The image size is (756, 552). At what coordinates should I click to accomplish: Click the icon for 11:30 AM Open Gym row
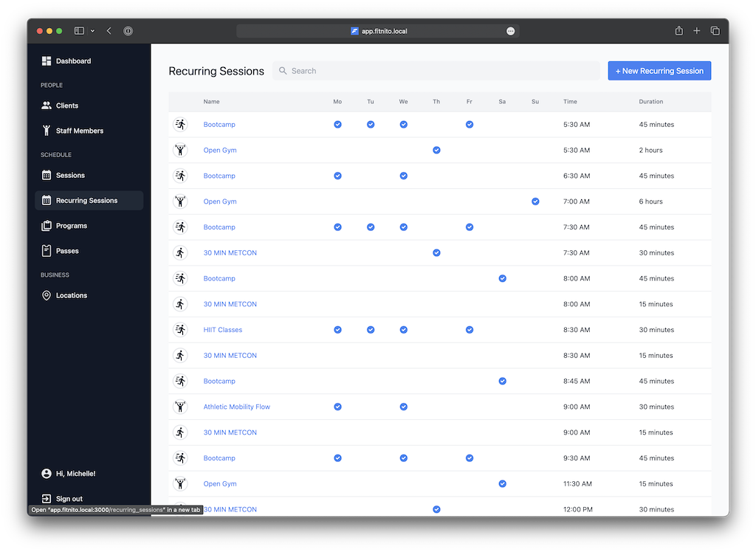click(180, 483)
